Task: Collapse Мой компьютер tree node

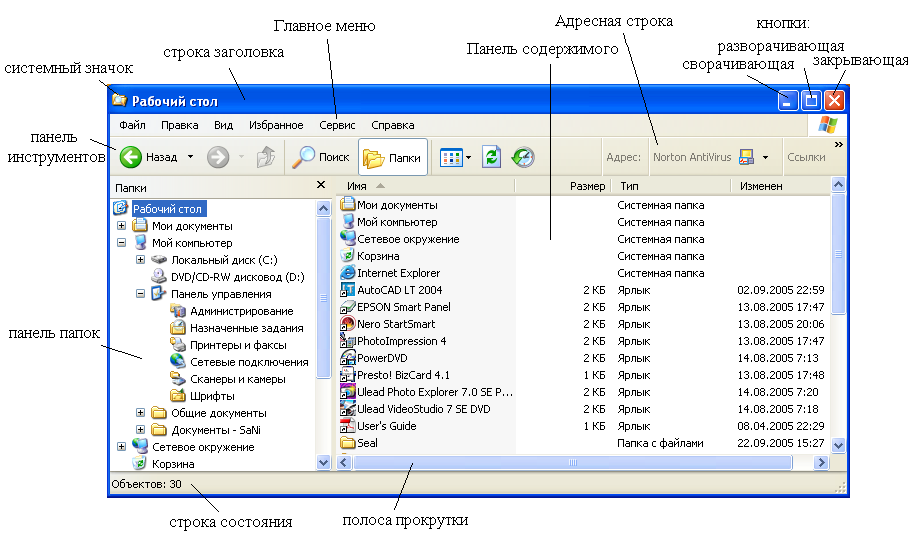Action: point(121,243)
